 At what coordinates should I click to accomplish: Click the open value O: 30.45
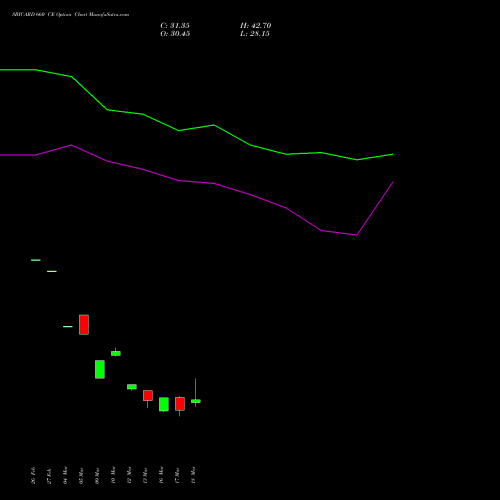coord(175,34)
